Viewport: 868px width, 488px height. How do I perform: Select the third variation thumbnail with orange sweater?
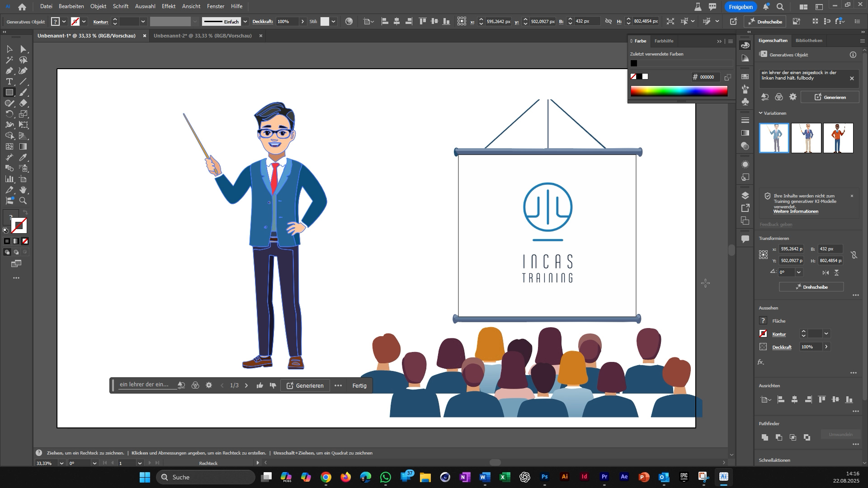click(838, 138)
